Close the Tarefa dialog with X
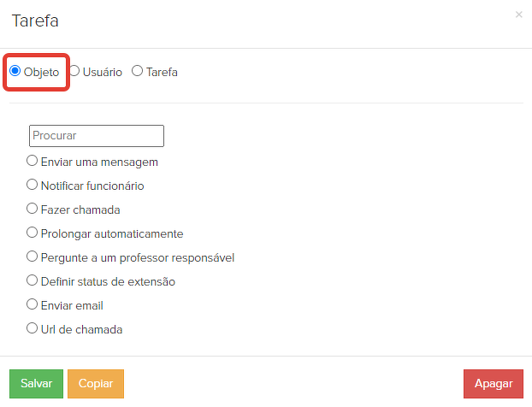 pyautogui.click(x=518, y=15)
